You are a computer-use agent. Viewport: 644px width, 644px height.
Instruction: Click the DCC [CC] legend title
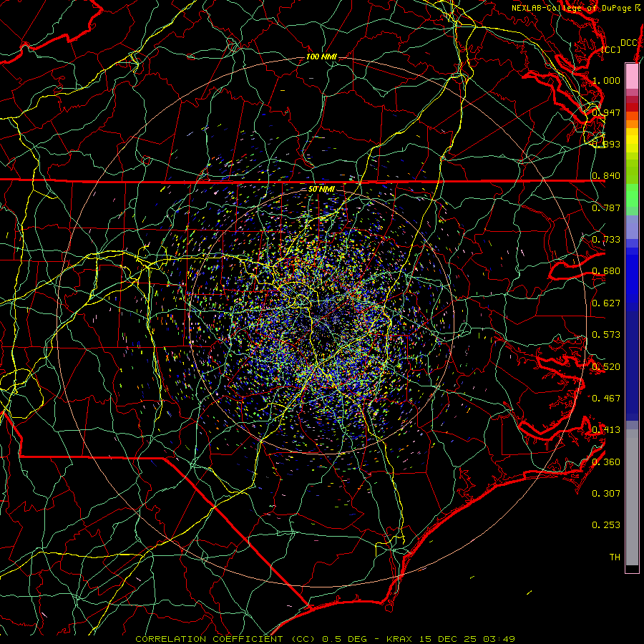(620, 46)
